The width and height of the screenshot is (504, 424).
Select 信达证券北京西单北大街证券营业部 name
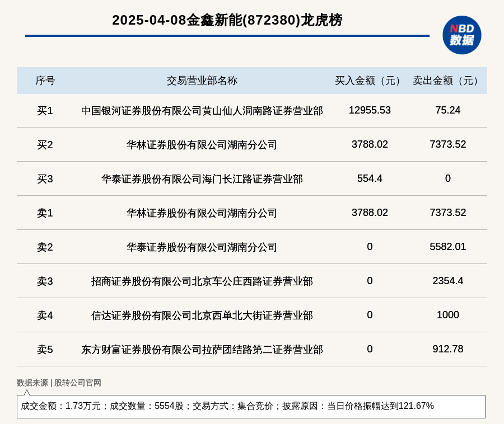click(x=202, y=315)
